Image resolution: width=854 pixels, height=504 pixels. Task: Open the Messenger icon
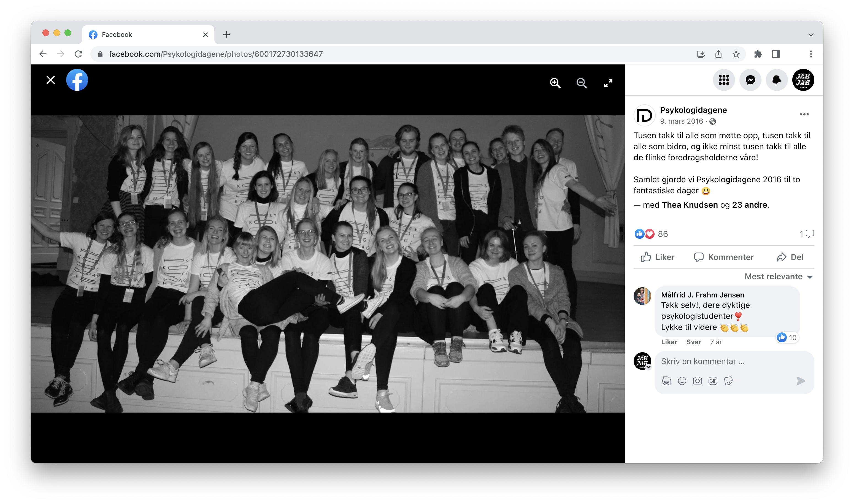pos(750,80)
